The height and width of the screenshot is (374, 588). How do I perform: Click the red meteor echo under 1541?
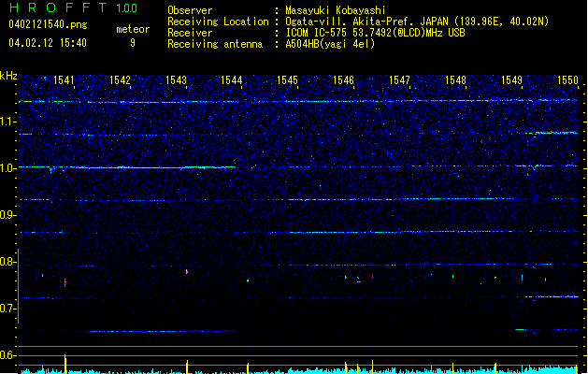pos(65,283)
